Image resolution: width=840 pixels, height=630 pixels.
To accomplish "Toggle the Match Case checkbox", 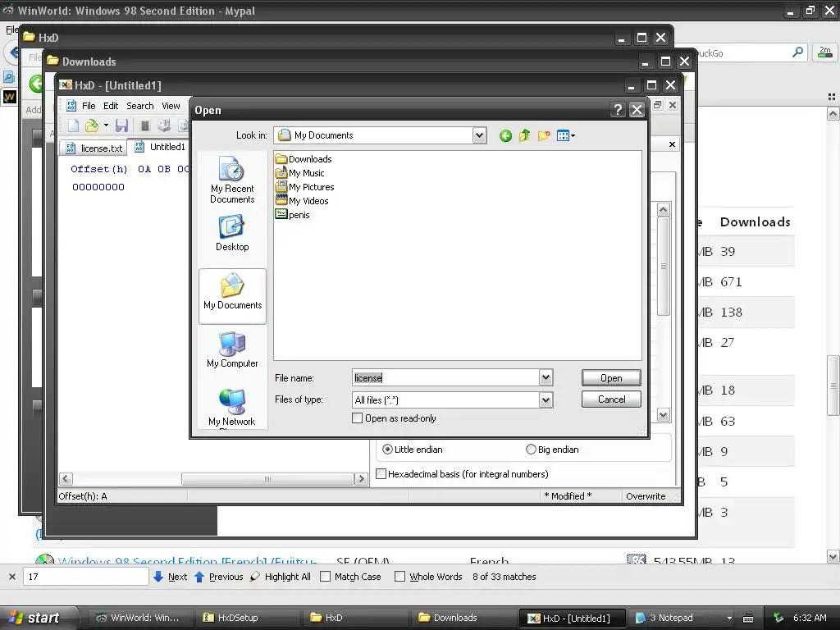I will [x=325, y=577].
